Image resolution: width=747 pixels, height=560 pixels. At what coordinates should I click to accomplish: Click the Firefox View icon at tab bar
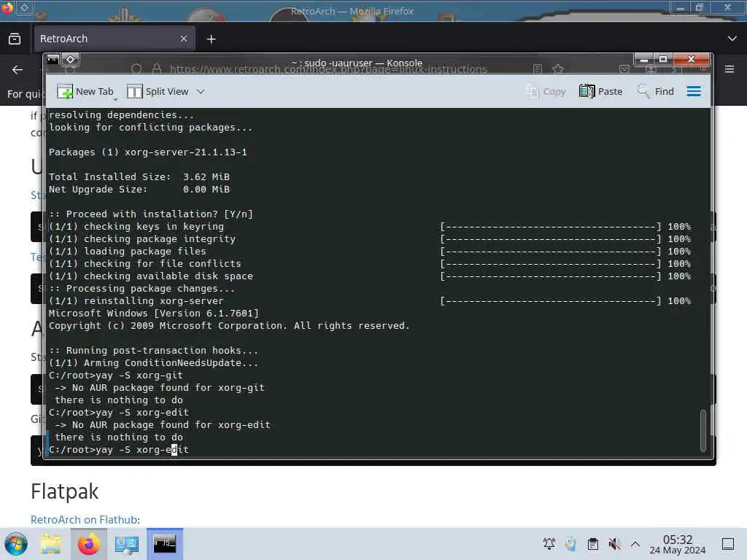(x=15, y=39)
